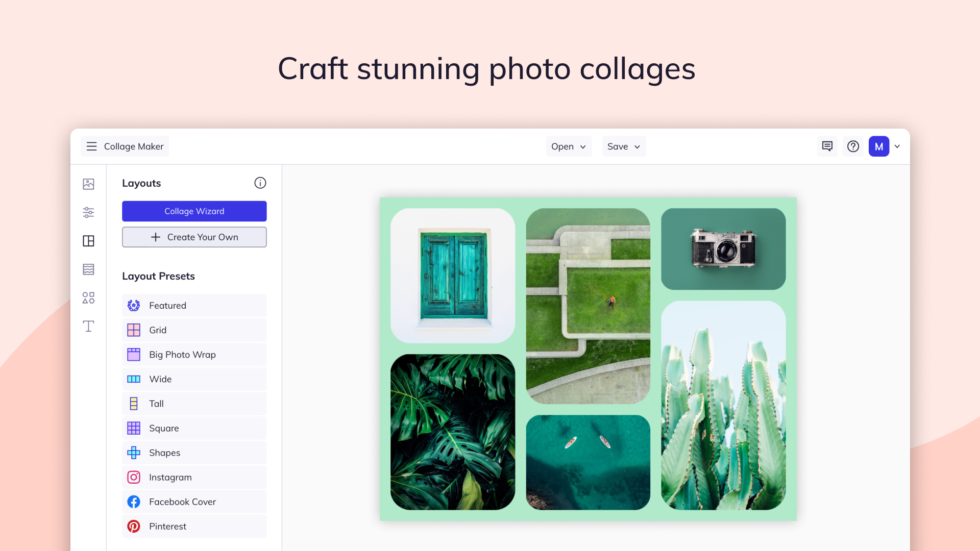Select the Text tool sidebar icon

coord(88,326)
